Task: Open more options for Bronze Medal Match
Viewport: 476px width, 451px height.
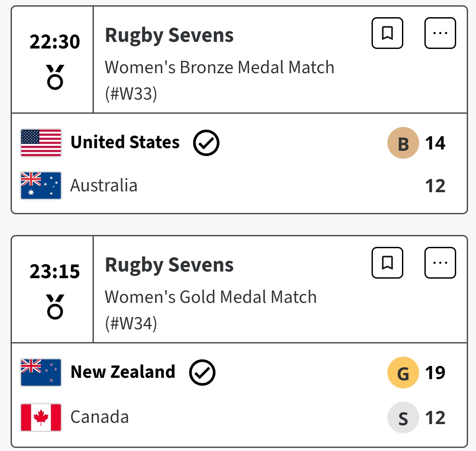Action: point(440,33)
